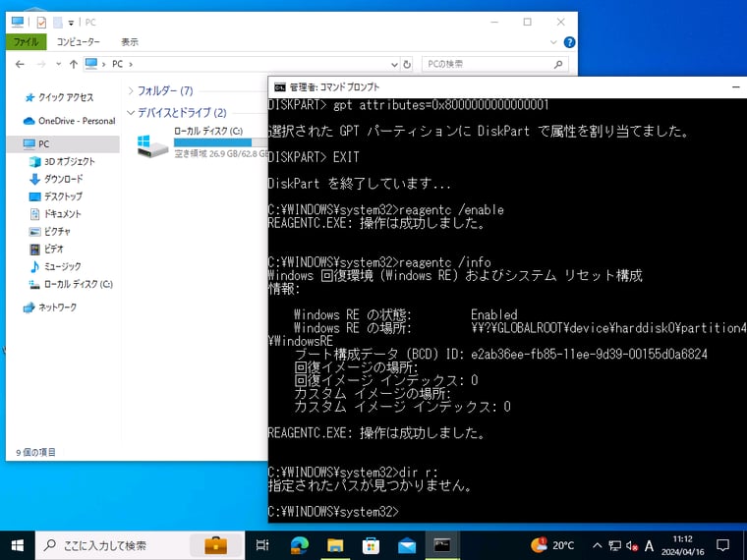
Task: Click the network icon in the tray
Action: pos(615,545)
